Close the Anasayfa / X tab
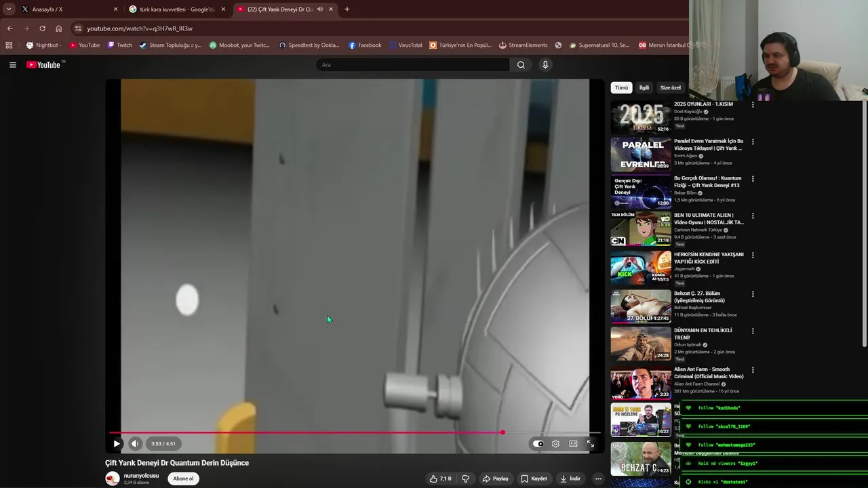868x488 pixels. 115,9
